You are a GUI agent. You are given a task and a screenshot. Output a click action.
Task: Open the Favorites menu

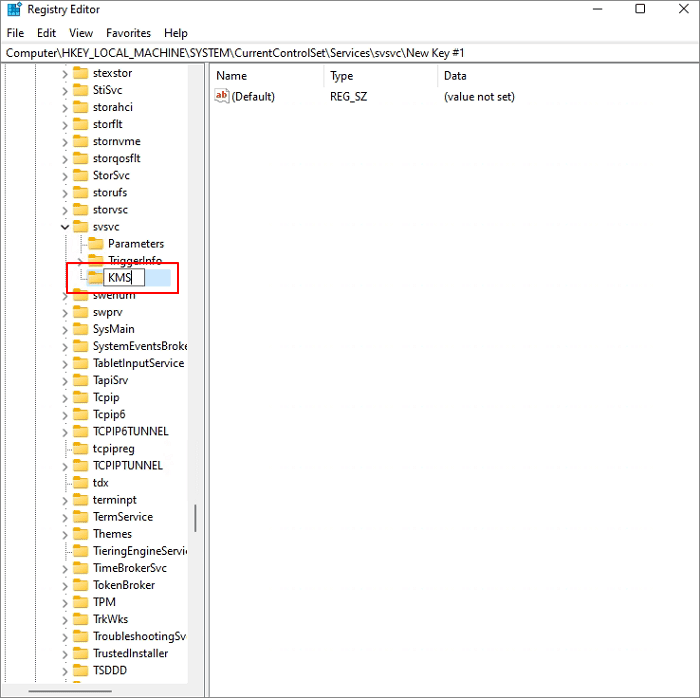click(128, 33)
